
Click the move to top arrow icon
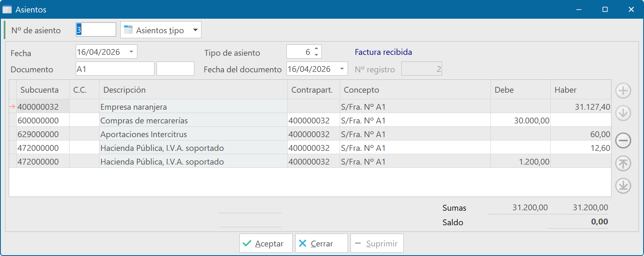click(623, 164)
